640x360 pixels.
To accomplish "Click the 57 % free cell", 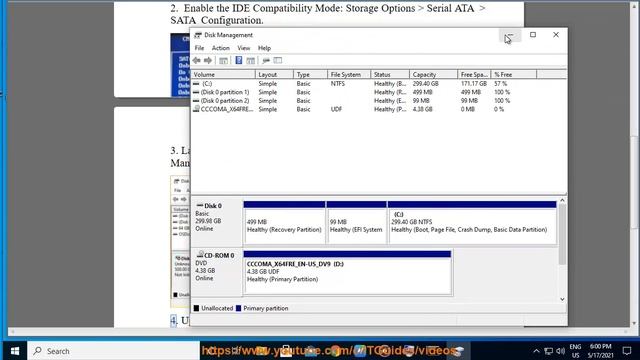I will point(501,83).
